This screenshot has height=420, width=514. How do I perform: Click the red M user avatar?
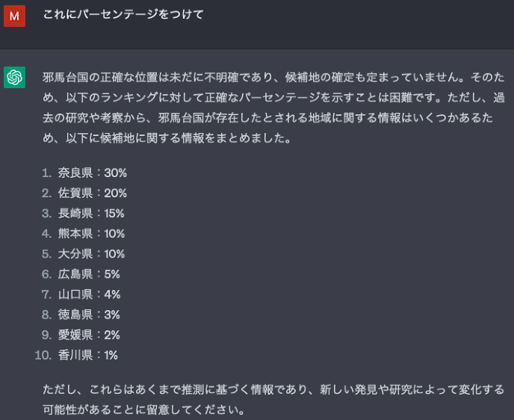(14, 15)
